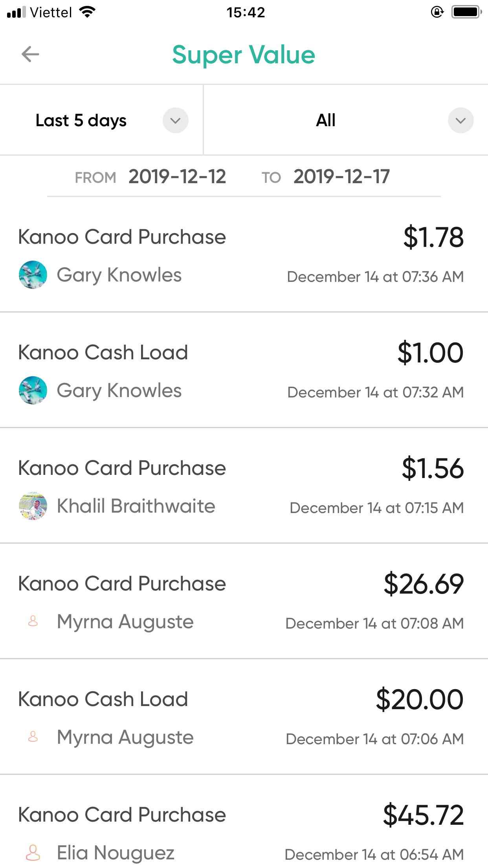
Task: Edit the TO date 2019-12-17
Action: tap(341, 177)
